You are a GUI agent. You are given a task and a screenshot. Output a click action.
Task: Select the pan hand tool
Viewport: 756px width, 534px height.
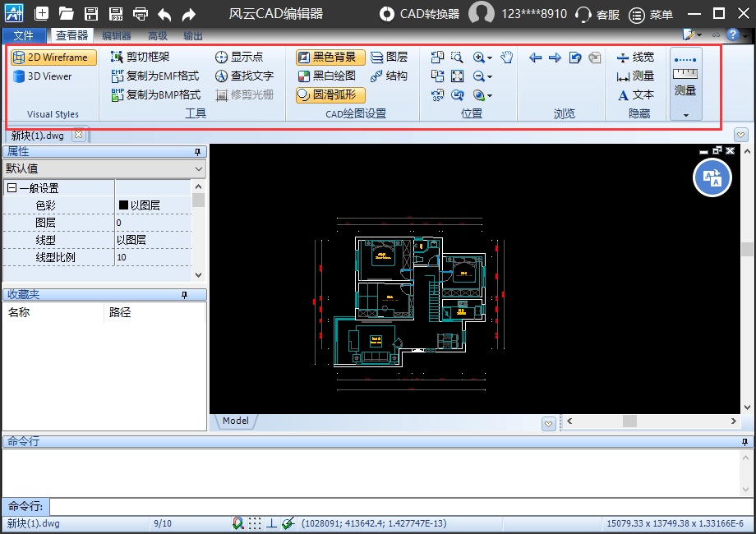507,58
